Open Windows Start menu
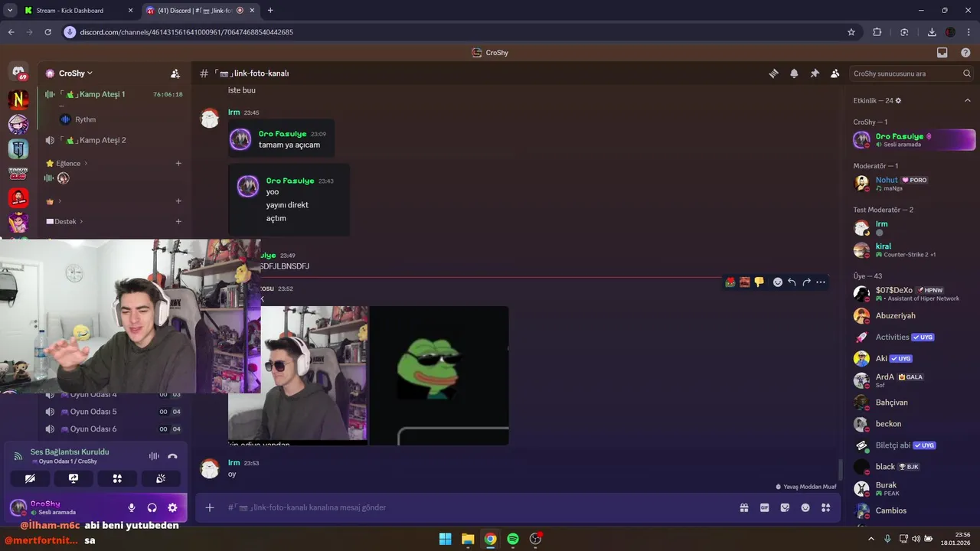 [445, 539]
